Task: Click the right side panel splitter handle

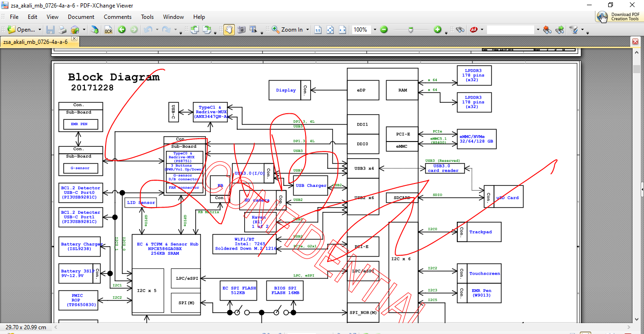Action: tap(642, 189)
